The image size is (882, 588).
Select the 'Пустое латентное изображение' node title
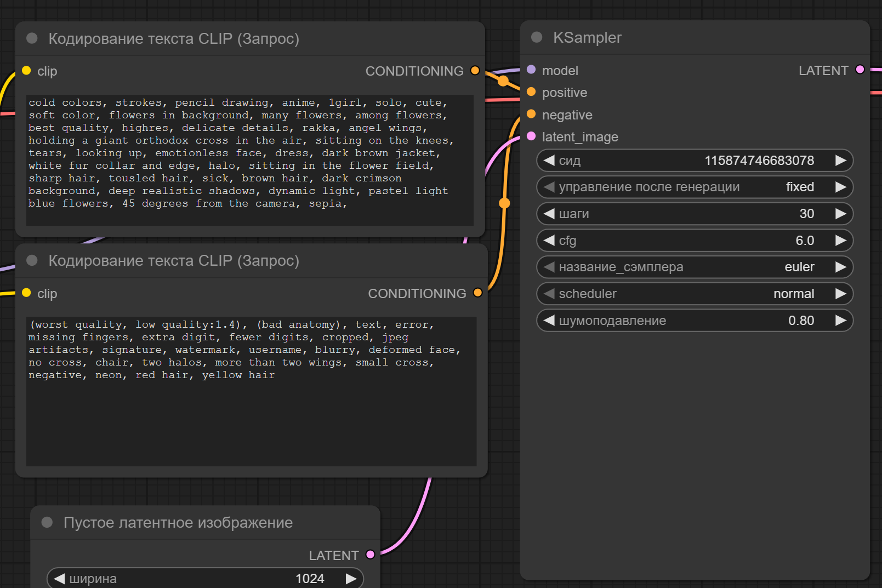pos(178,522)
